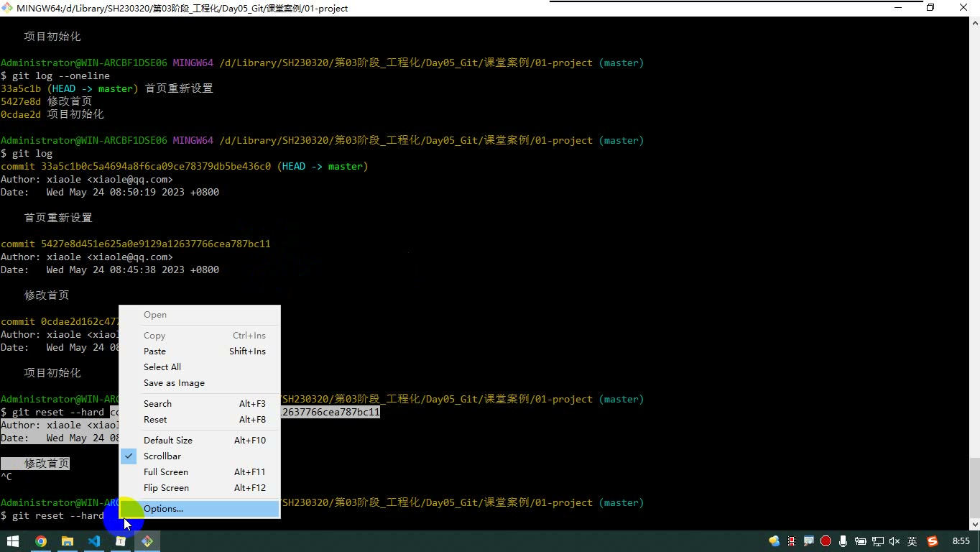This screenshot has width=980, height=552.
Task: Open the Typora app in the taskbar
Action: pos(121,541)
